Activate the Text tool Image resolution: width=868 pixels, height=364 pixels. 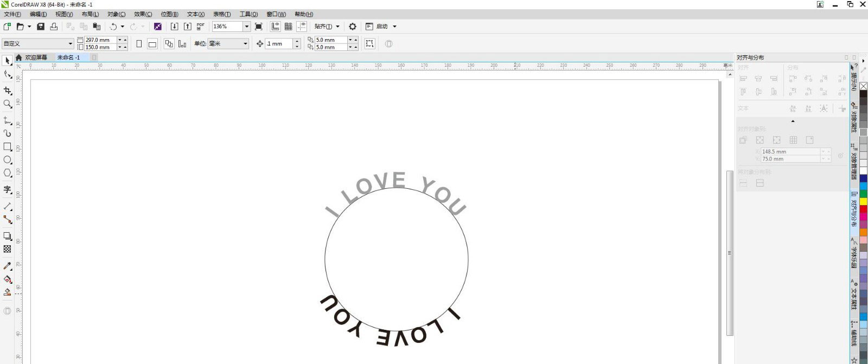pyautogui.click(x=8, y=189)
